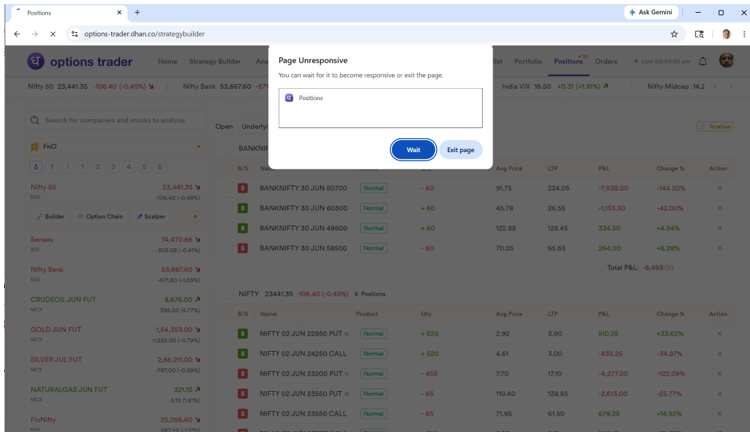
Task: Stop loading the page in the browser toolbar
Action: point(53,34)
